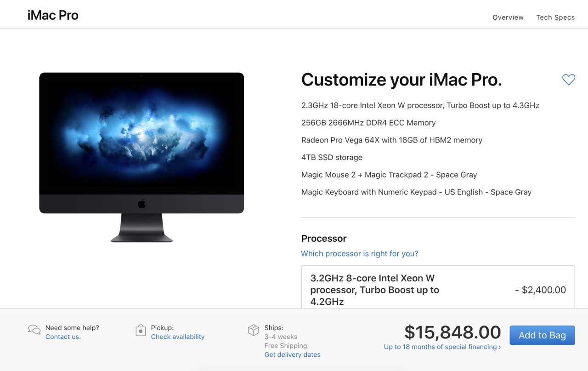Click Get delivery dates link
Image resolution: width=588 pixels, height=371 pixels.
pos(293,355)
